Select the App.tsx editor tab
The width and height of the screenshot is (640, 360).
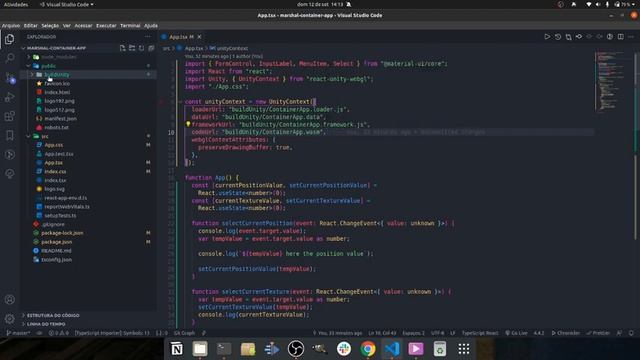[182, 37]
